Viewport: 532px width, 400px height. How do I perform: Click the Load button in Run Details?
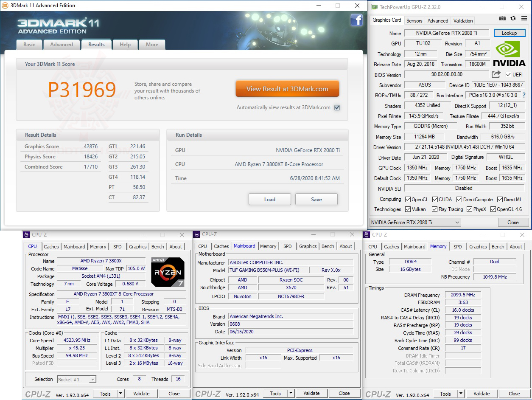pyautogui.click(x=270, y=199)
